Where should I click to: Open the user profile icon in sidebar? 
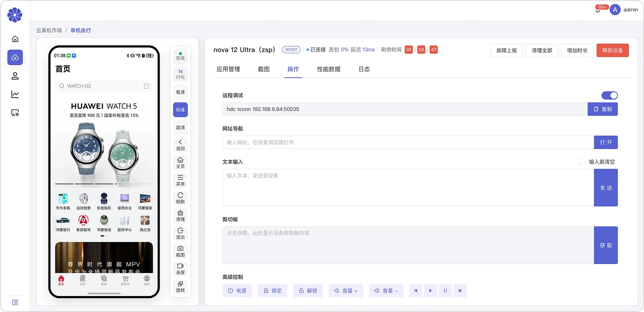(15, 76)
